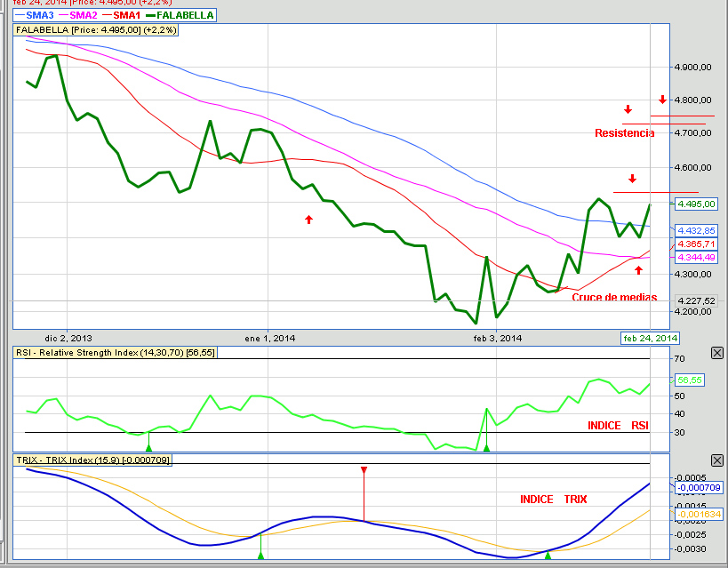Select SMA2 in the legend
The width and height of the screenshot is (728, 568).
pyautogui.click(x=78, y=15)
